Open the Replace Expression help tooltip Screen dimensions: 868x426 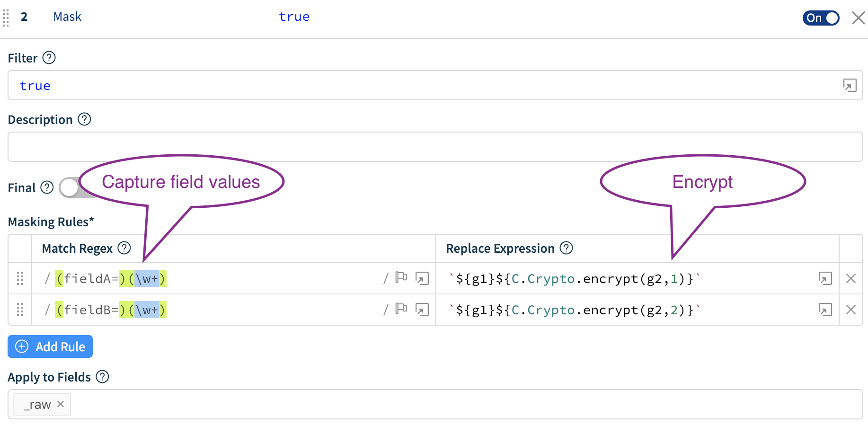(x=566, y=248)
